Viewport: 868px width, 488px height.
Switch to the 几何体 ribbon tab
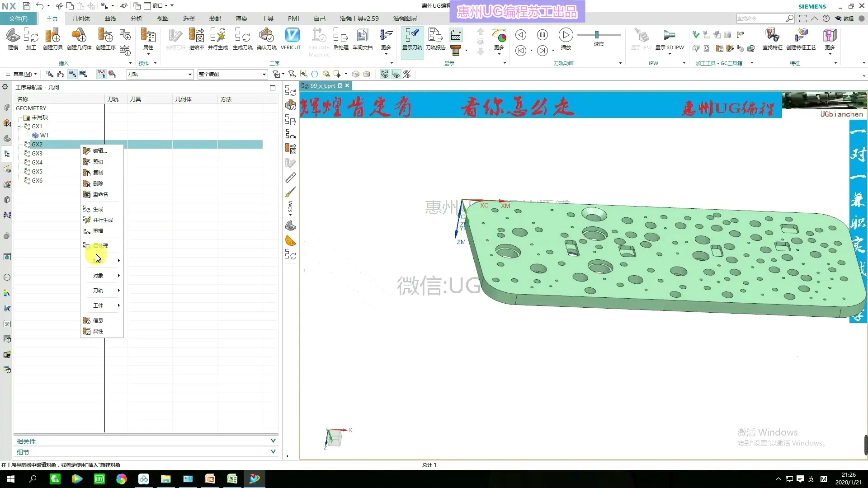click(81, 19)
